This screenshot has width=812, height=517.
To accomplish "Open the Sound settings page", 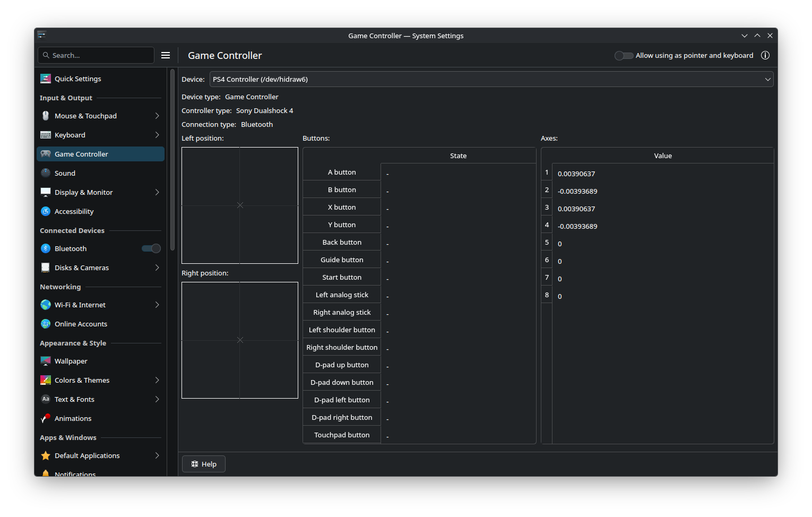I will 100,173.
